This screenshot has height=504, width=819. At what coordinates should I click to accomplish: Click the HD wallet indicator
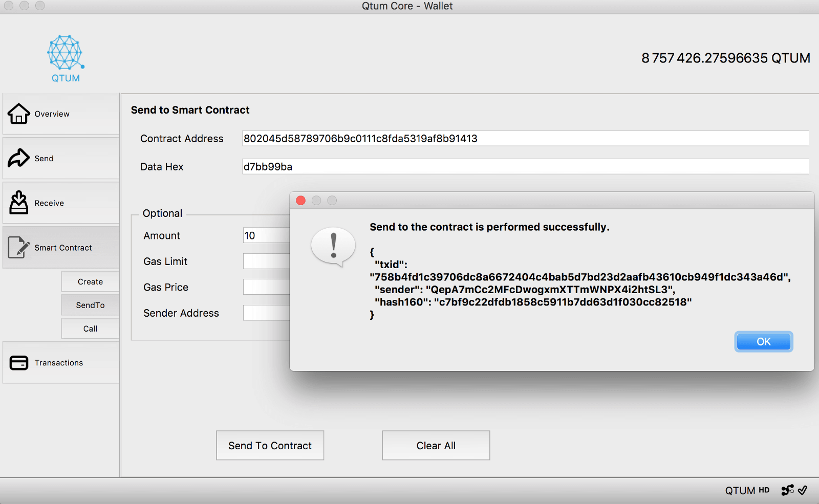(x=764, y=490)
